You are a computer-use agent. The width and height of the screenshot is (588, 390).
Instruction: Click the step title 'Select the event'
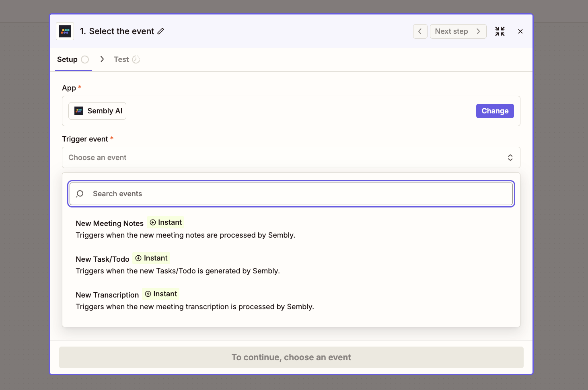click(121, 31)
